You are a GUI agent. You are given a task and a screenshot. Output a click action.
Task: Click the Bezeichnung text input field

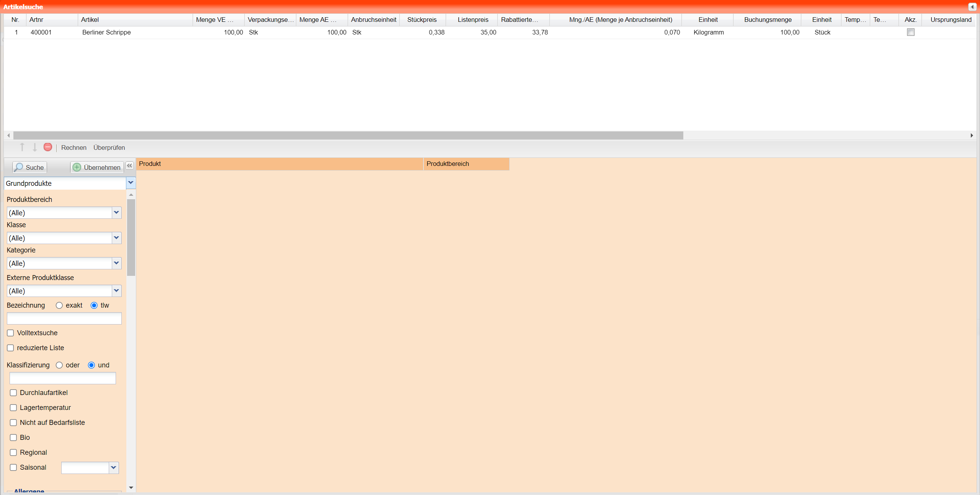pos(64,318)
